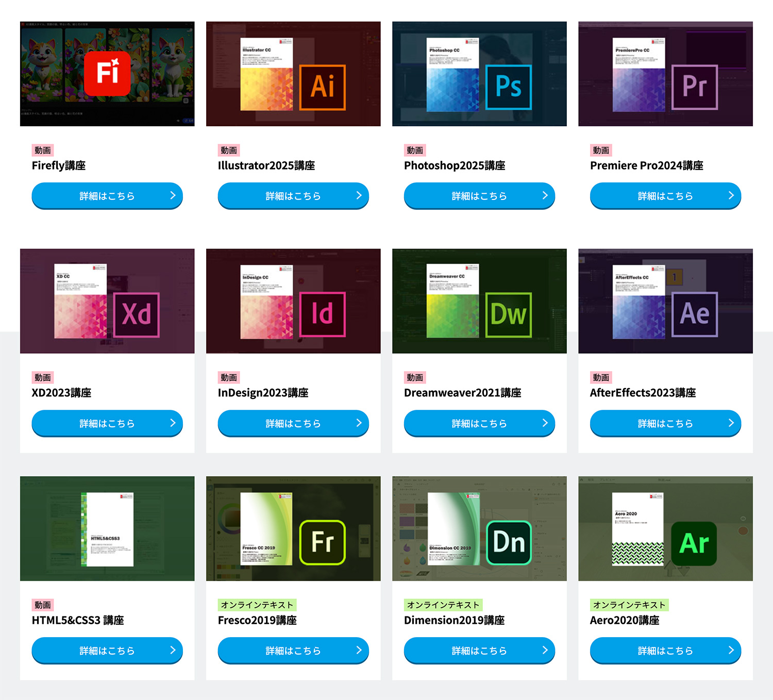Click the HTML5&CSS3 講座 title
This screenshot has width=773, height=700.
[x=78, y=620]
